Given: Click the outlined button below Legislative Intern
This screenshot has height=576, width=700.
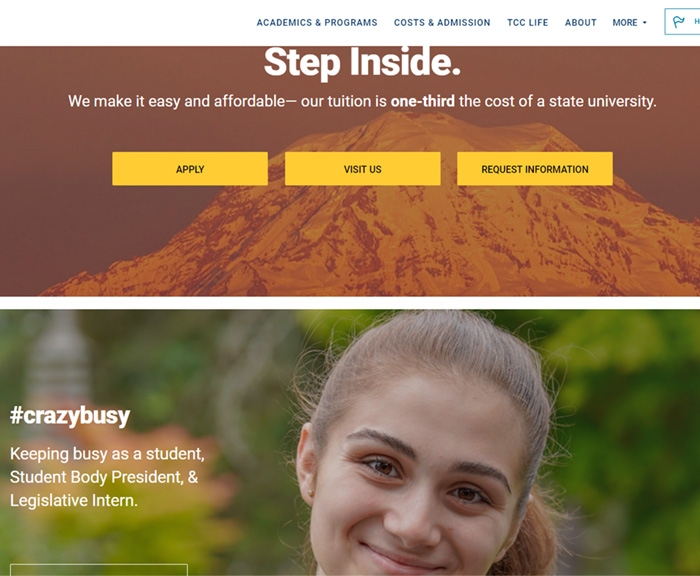Looking at the screenshot, I should pyautogui.click(x=99, y=570).
